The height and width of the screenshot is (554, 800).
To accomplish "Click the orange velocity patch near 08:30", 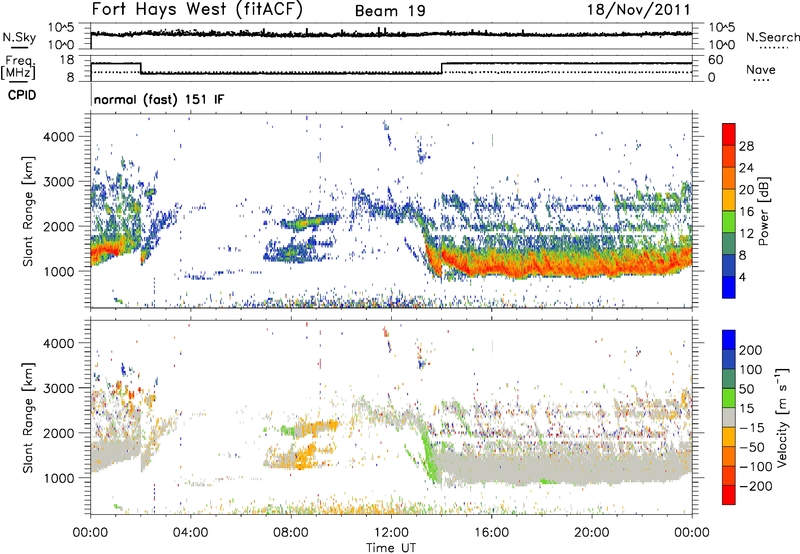I will pyautogui.click(x=306, y=456).
